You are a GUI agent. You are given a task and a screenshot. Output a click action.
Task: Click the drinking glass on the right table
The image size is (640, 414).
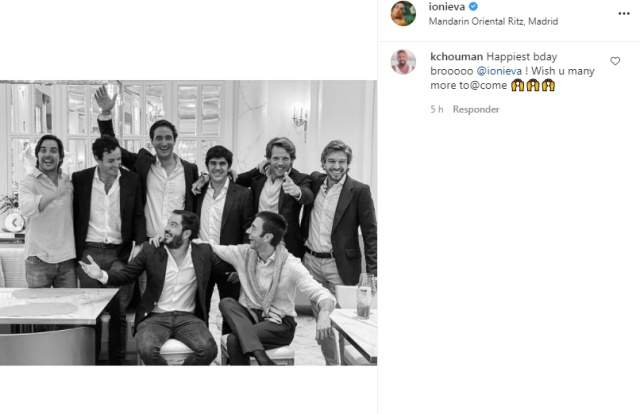point(363,297)
